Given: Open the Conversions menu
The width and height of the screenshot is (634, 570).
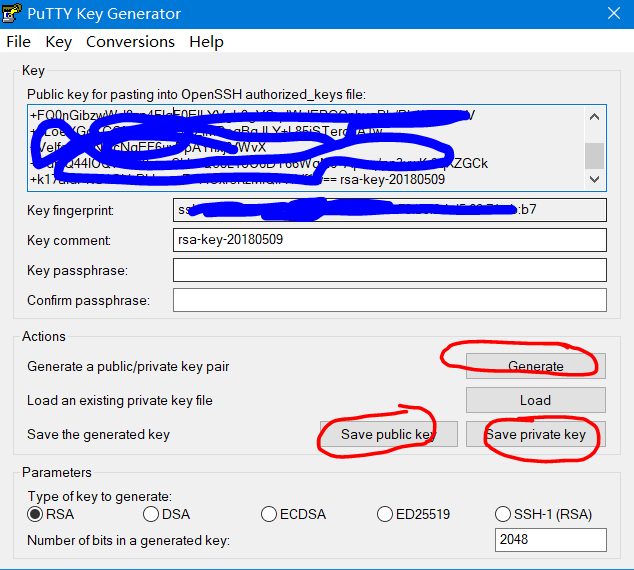Looking at the screenshot, I should (130, 42).
